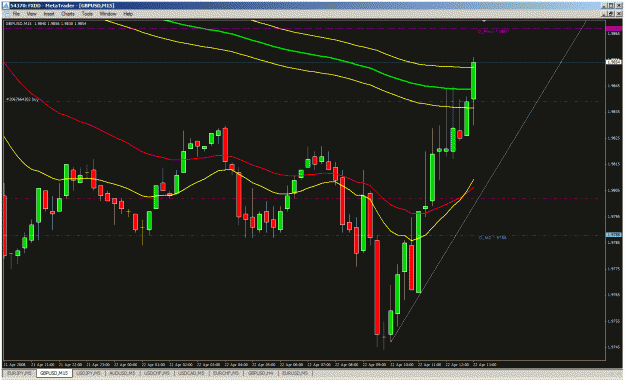The image size is (625, 380).
Task: Click the chart document icon beside File menu
Action: pyautogui.click(x=6, y=14)
